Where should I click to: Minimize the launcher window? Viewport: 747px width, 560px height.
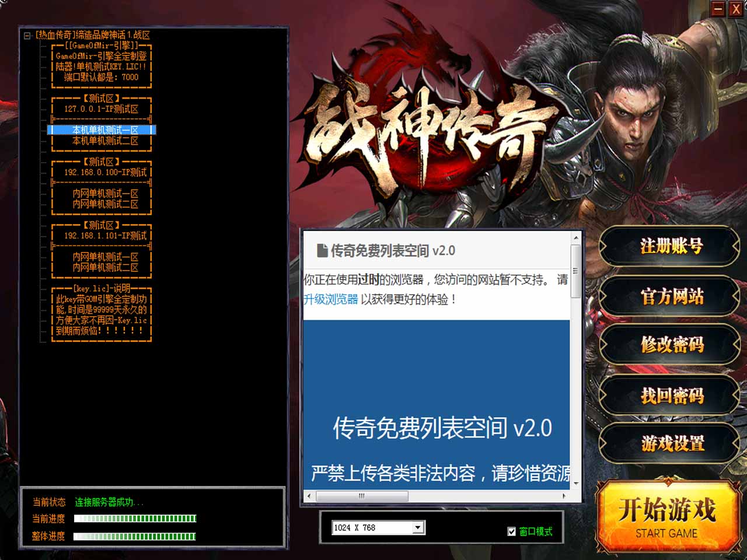click(718, 9)
